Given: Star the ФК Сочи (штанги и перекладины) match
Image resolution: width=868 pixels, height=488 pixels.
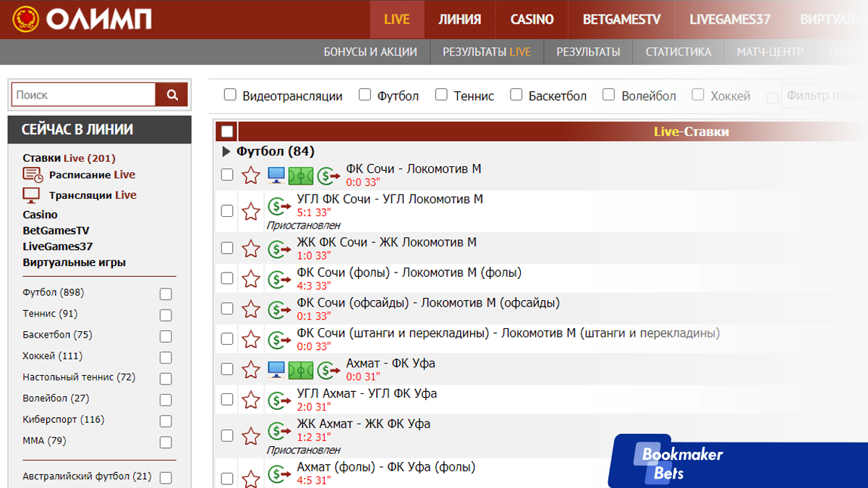Looking at the screenshot, I should tap(251, 340).
